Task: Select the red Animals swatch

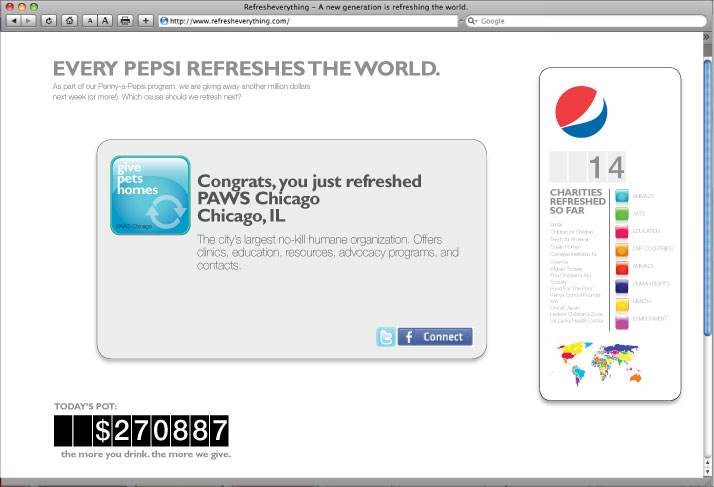Action: click(x=622, y=267)
